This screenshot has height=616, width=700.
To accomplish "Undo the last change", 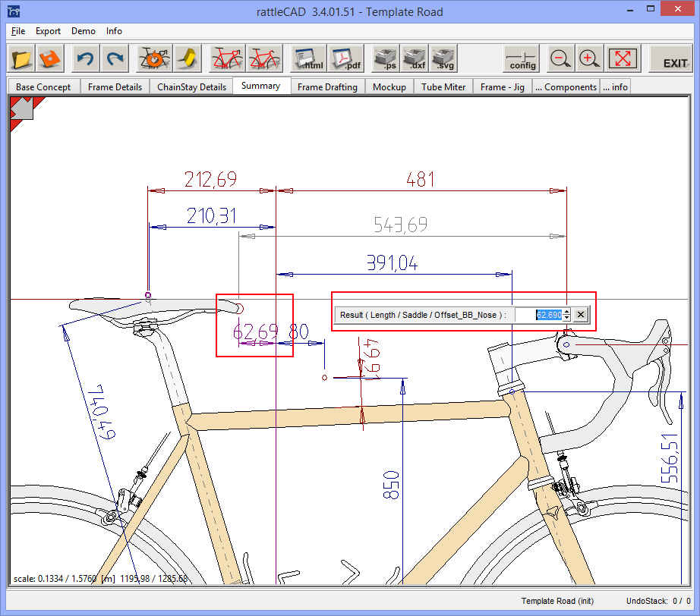I will tap(85, 58).
